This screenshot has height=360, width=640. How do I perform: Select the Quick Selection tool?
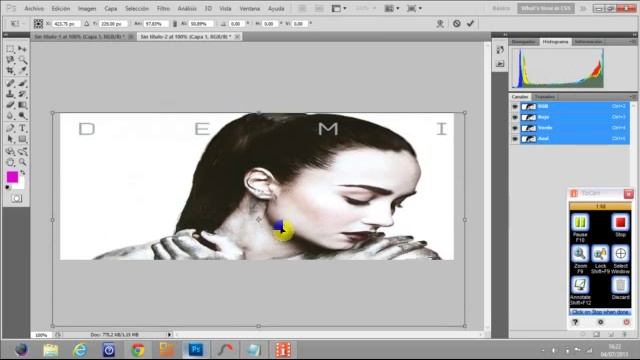click(22, 60)
